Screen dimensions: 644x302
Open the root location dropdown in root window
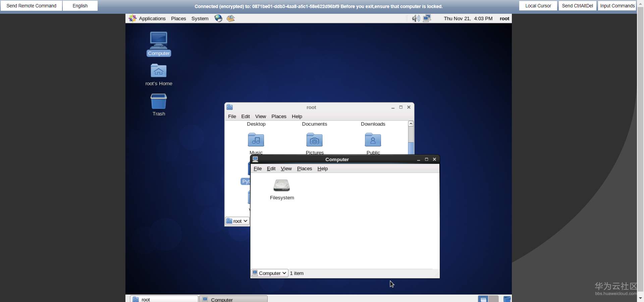pyautogui.click(x=237, y=221)
